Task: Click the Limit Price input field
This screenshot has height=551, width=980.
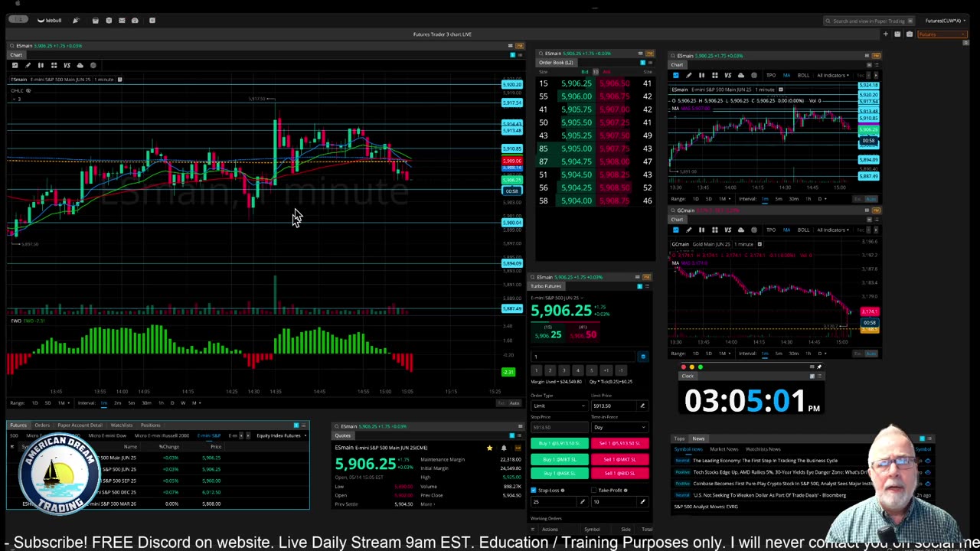Action: click(x=613, y=406)
